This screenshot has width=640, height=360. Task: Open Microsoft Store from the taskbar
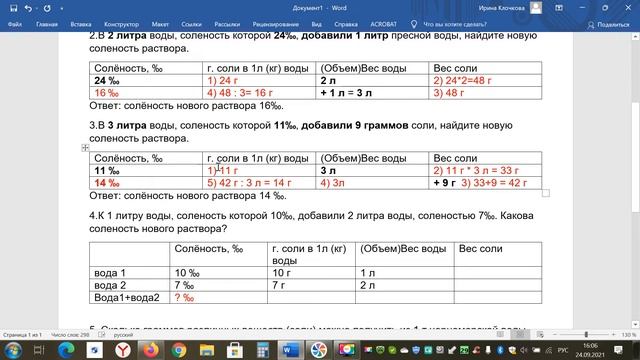pos(235,350)
